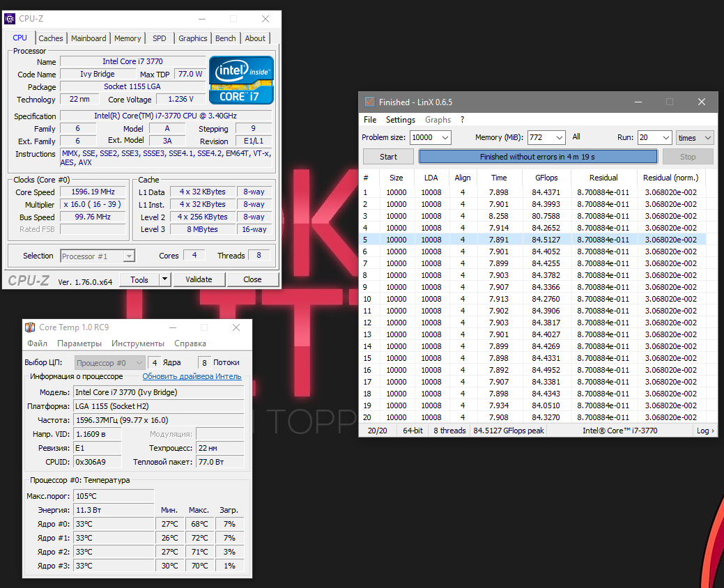Click the CPU-Z title bar app icon
724x588 pixels.
(10, 18)
